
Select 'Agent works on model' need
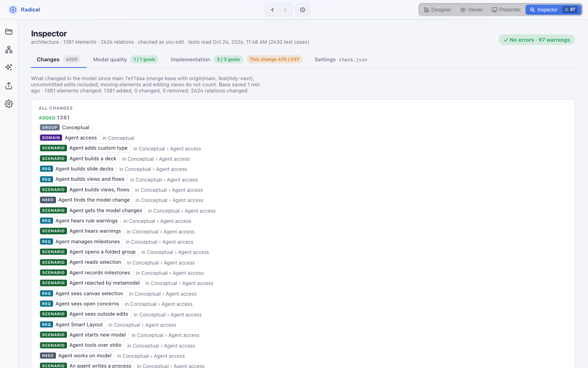tap(77, 356)
